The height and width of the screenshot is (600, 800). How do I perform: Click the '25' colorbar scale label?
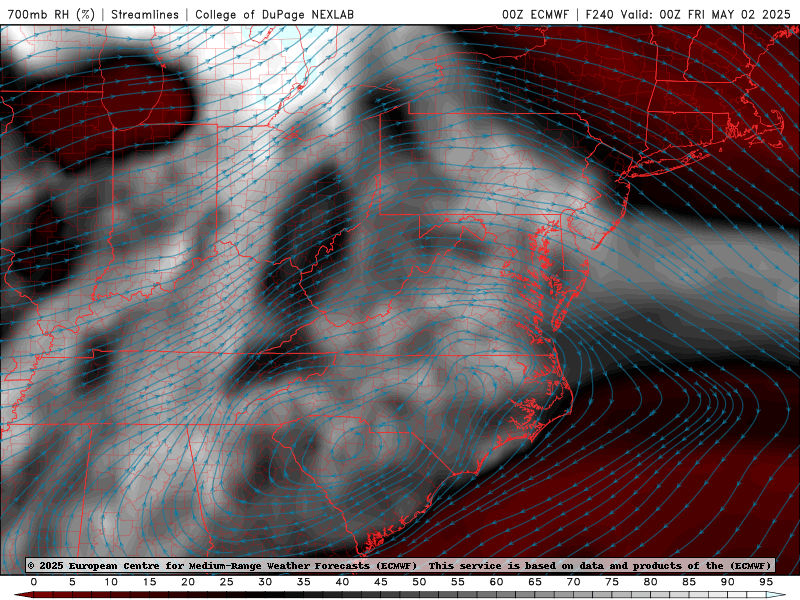(x=227, y=582)
